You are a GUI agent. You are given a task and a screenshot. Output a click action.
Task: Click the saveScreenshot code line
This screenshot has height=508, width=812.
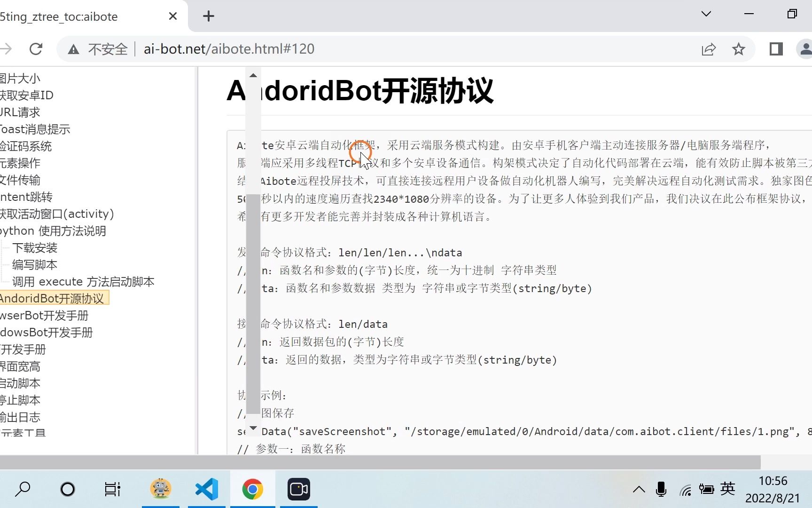[x=524, y=431]
